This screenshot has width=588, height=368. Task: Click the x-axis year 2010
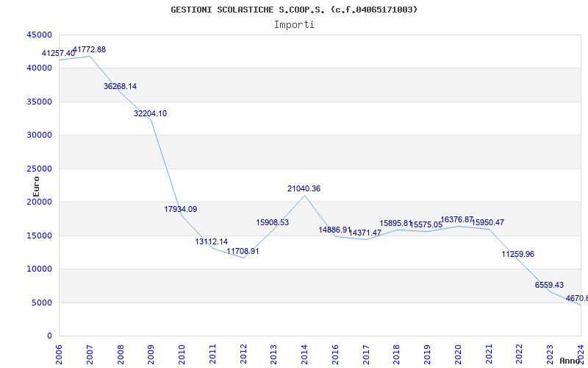coord(182,354)
